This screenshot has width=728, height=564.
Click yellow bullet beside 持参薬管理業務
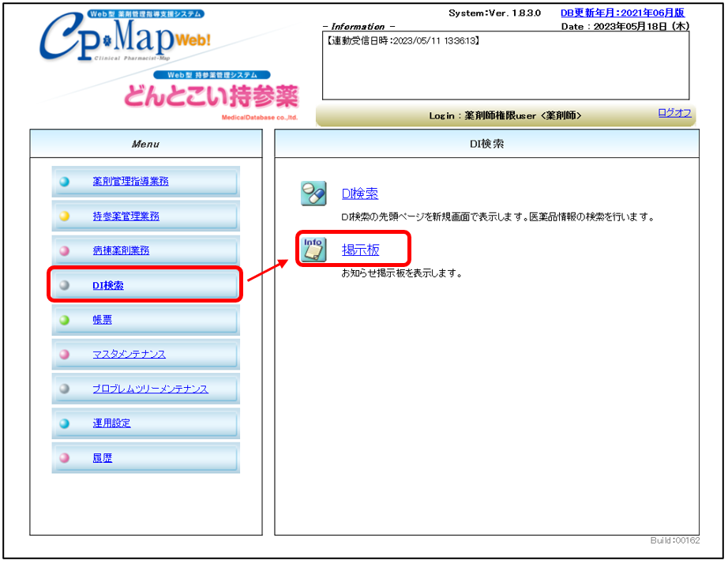click(x=65, y=216)
